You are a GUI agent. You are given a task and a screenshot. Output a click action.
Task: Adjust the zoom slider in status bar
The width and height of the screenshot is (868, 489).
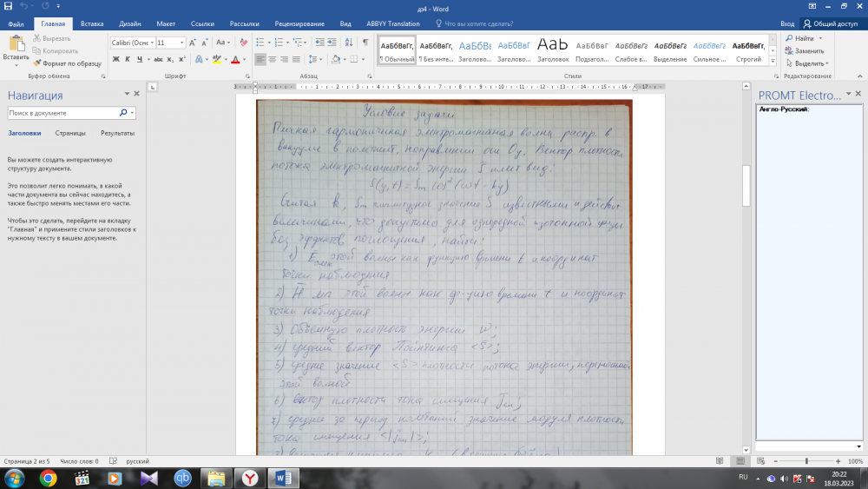806,461
